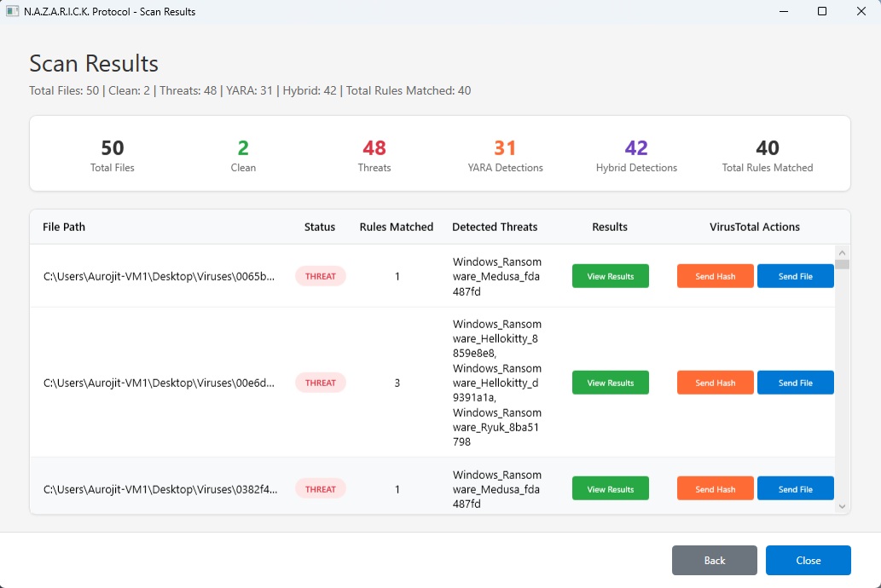The image size is (881, 588).
Task: Click the app icon in the title bar
Action: (13, 12)
